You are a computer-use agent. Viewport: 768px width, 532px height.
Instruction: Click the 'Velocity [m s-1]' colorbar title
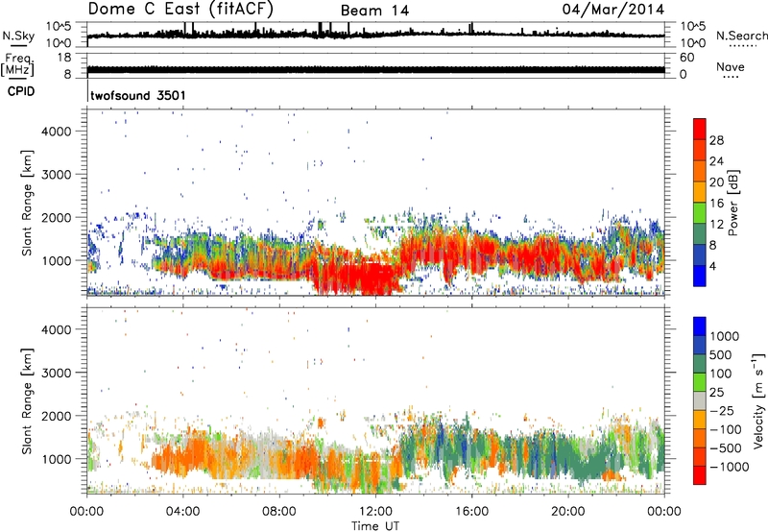[x=758, y=400]
